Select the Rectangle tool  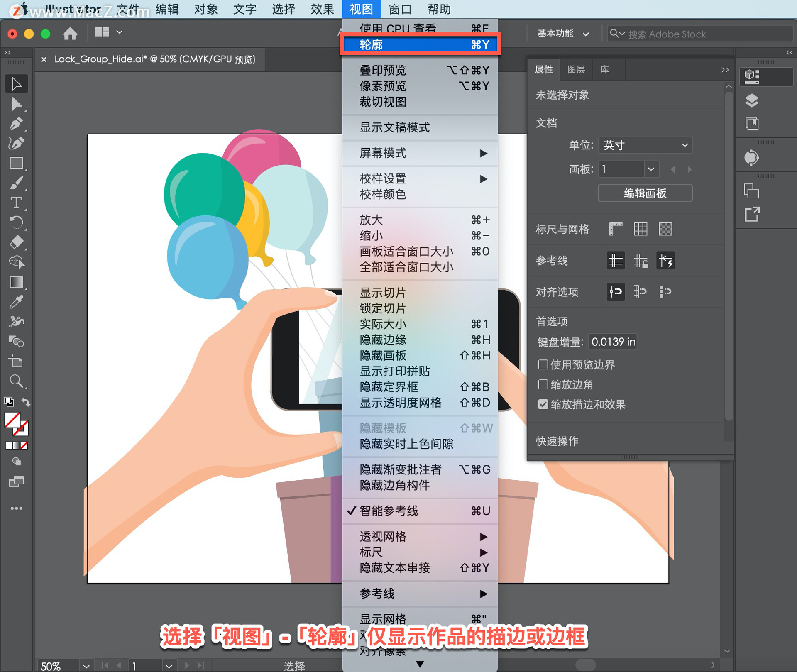[x=17, y=163]
